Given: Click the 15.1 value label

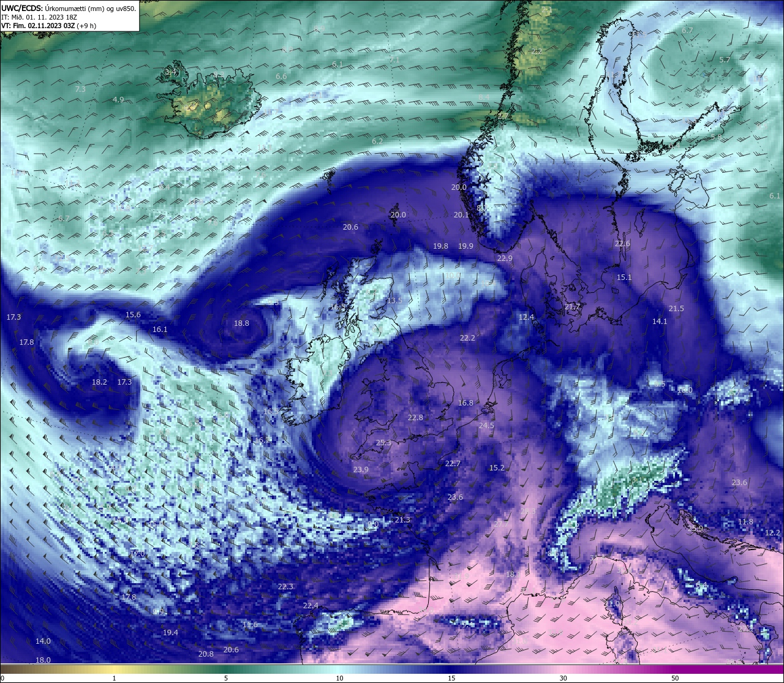Looking at the screenshot, I should pyautogui.click(x=624, y=277).
